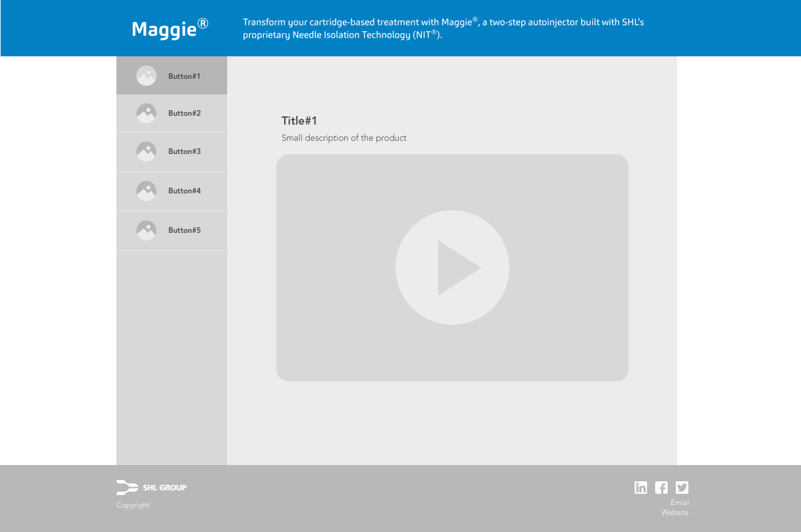Choose the image icon beside Button#4
Viewport: 801px width, 532px height.
(146, 191)
